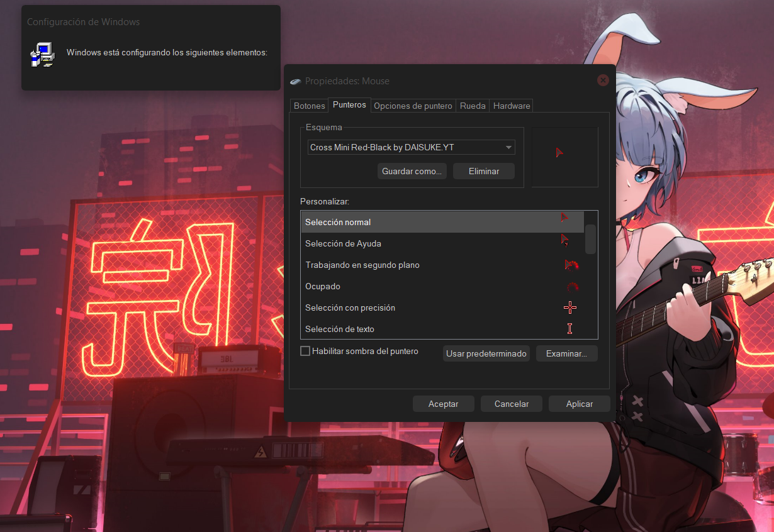Open the cursor scheme dropdown
The height and width of the screenshot is (532, 774).
coord(508,147)
